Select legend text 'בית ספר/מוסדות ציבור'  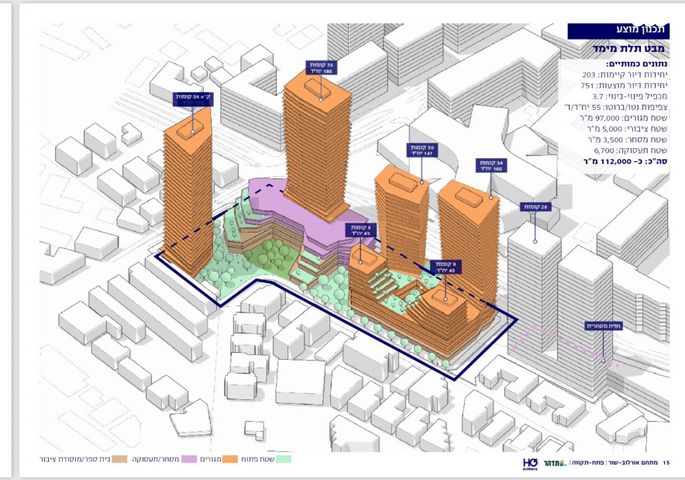click(x=74, y=459)
